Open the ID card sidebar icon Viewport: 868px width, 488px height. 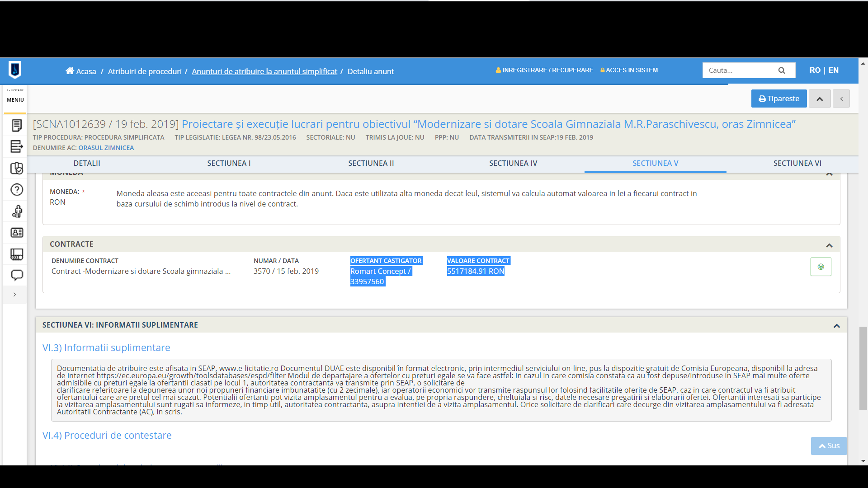17,233
